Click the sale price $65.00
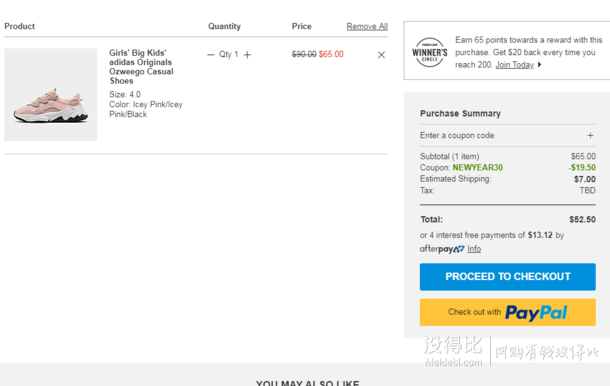Viewport: 610px width, 386px height. coord(331,54)
